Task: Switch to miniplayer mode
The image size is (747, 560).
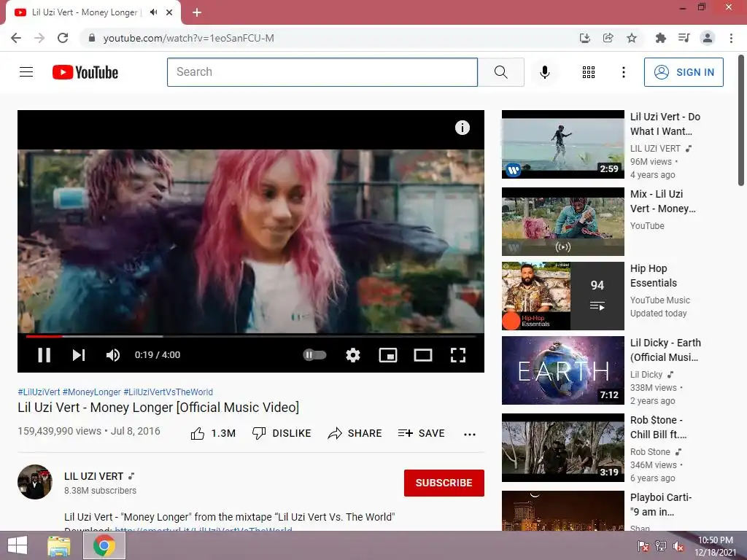Action: [x=388, y=355]
